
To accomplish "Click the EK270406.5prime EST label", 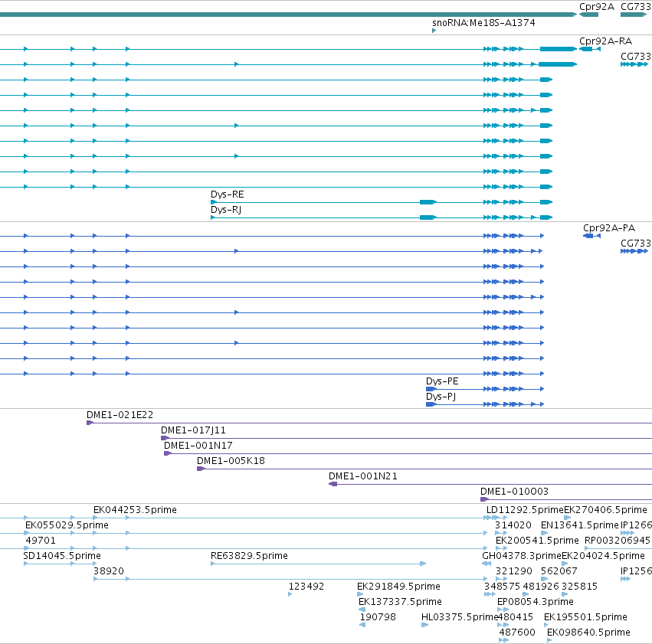I will [x=605, y=510].
